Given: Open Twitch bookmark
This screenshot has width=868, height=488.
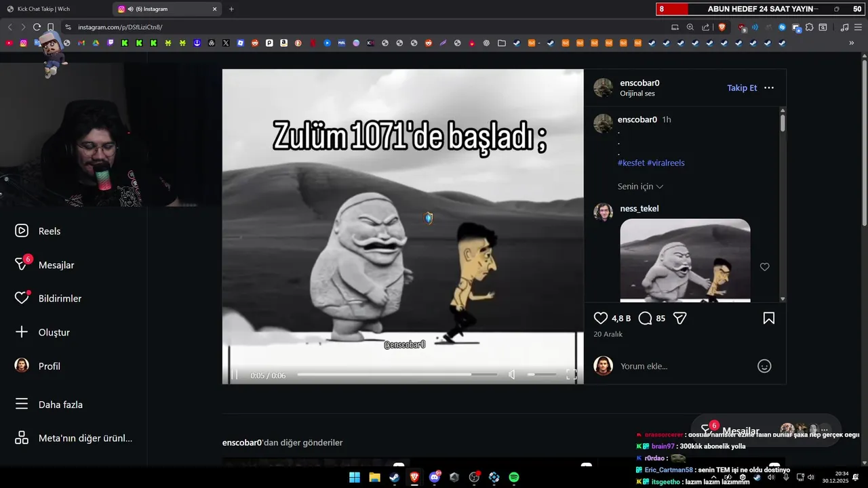Looking at the screenshot, I should [111, 43].
